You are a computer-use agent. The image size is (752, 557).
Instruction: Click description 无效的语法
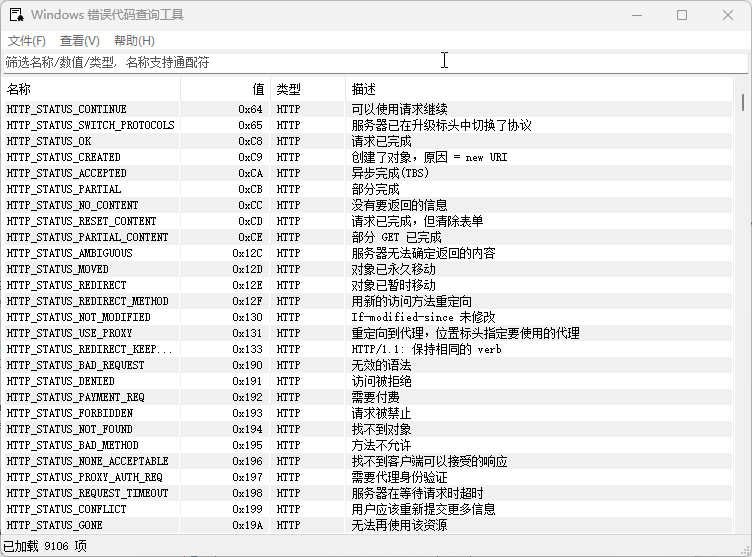[381, 365]
